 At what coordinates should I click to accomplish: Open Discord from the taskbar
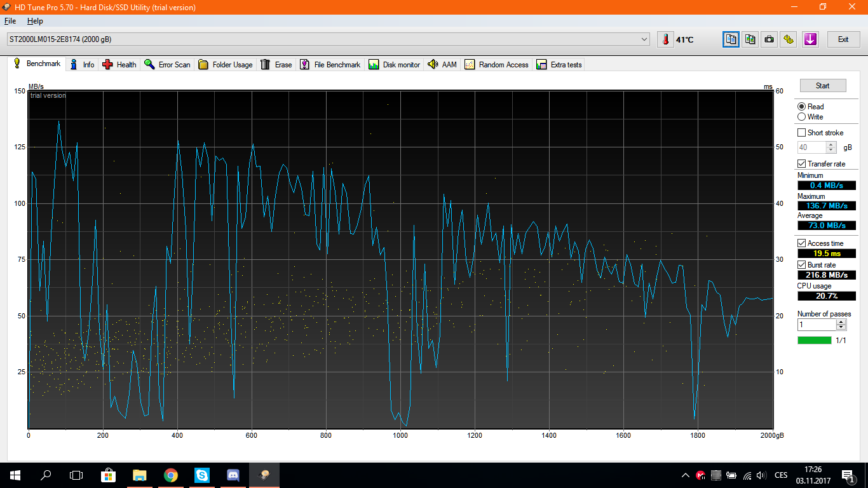coord(233,475)
